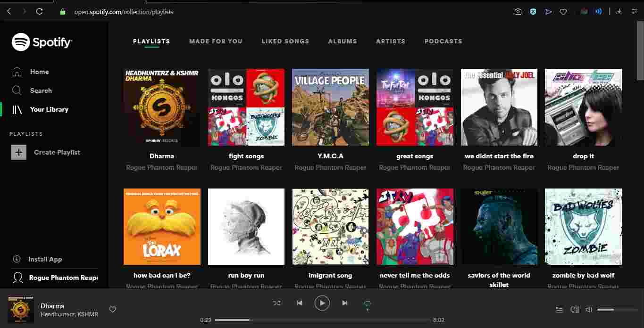Click the address bar URL
This screenshot has height=328, width=644.
click(124, 12)
